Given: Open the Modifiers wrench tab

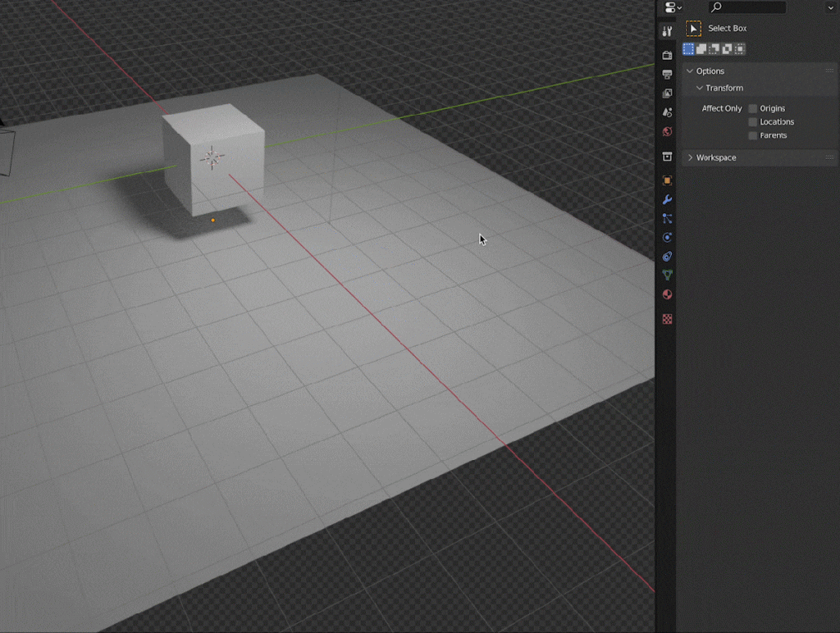Looking at the screenshot, I should (x=667, y=200).
